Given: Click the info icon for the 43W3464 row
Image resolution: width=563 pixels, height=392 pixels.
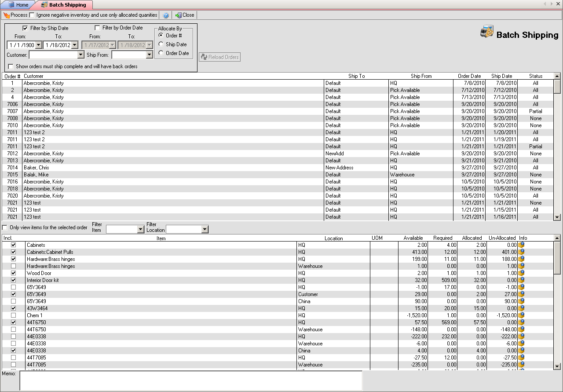Looking at the screenshot, I should click(x=522, y=308).
